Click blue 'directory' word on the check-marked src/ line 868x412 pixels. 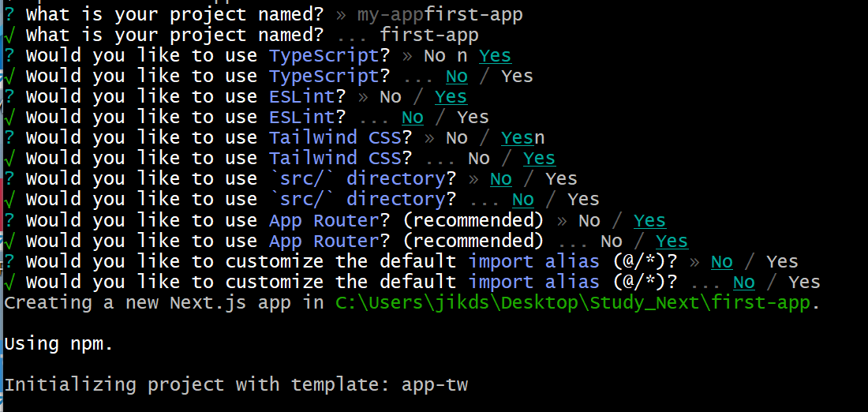pyautogui.click(x=396, y=200)
